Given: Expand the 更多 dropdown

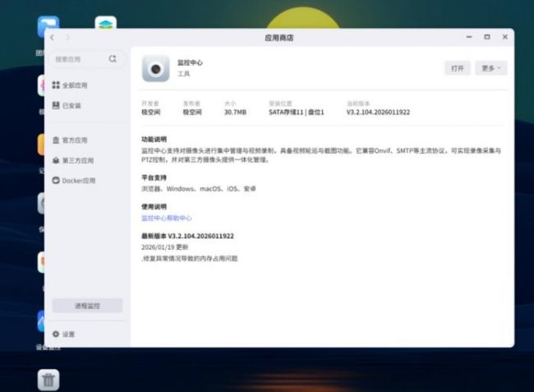Looking at the screenshot, I should tap(490, 68).
